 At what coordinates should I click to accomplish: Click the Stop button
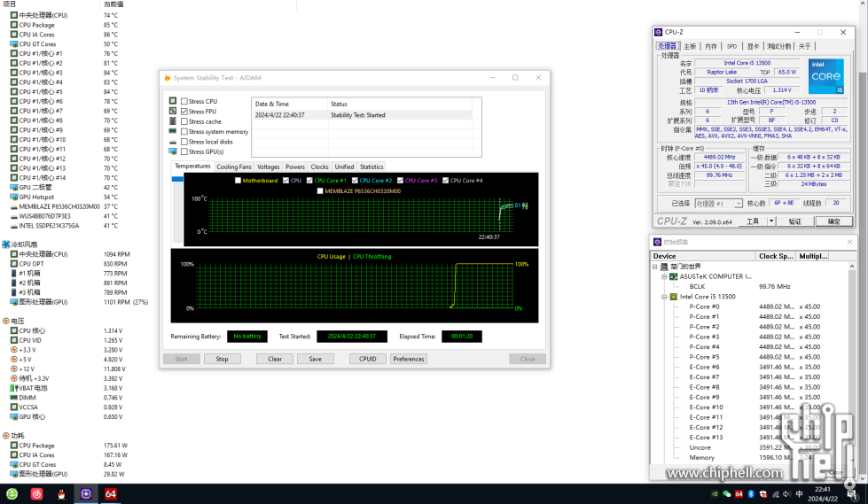pos(222,359)
